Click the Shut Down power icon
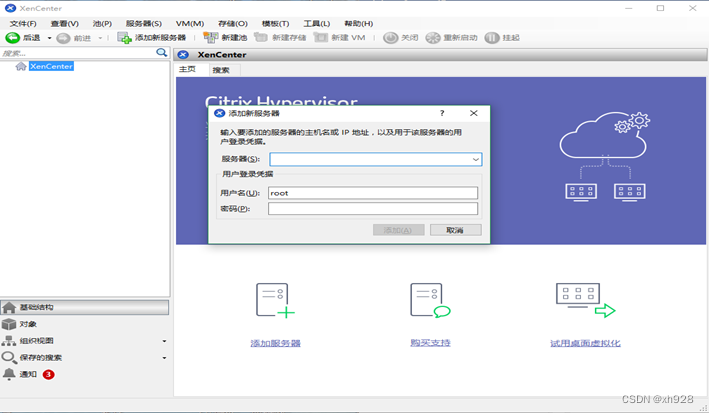 coord(390,38)
